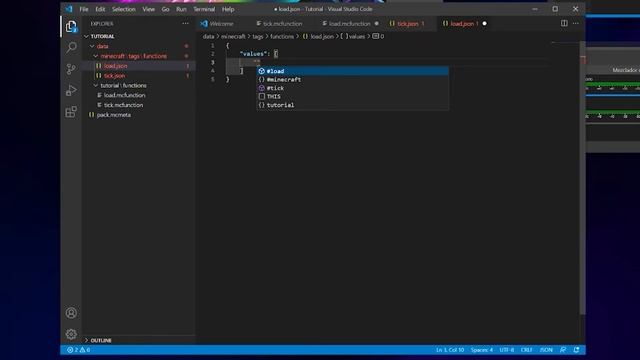Viewport: 640px width, 360px height.
Task: Open the Accounts icon in activity bar
Action: tap(71, 313)
